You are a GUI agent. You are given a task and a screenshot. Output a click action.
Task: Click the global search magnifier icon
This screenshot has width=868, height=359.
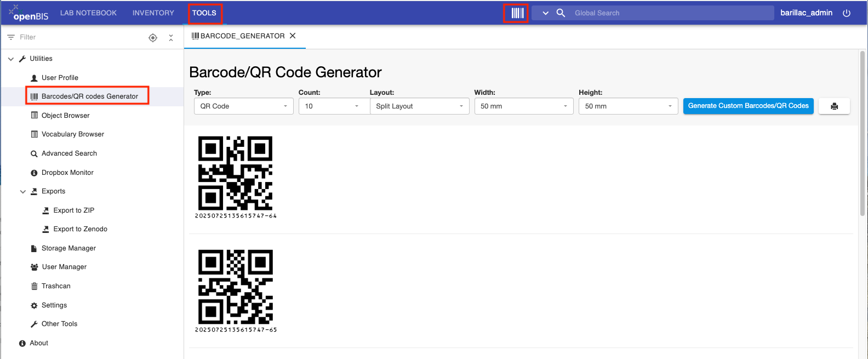(561, 13)
